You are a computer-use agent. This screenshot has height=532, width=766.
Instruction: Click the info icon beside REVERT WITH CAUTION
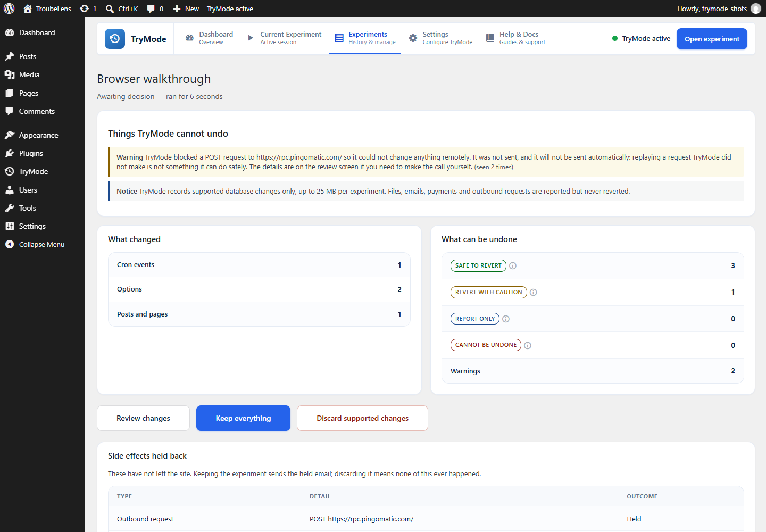pos(534,292)
